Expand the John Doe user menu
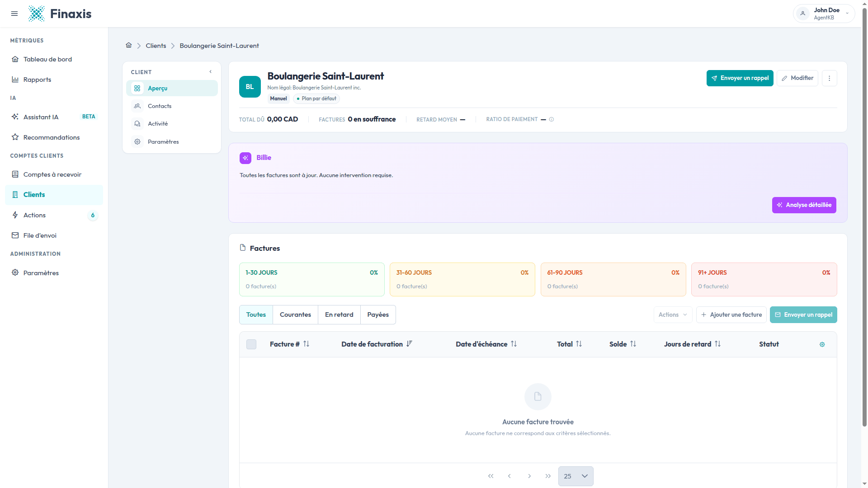Image resolution: width=868 pixels, height=488 pixels. [824, 14]
